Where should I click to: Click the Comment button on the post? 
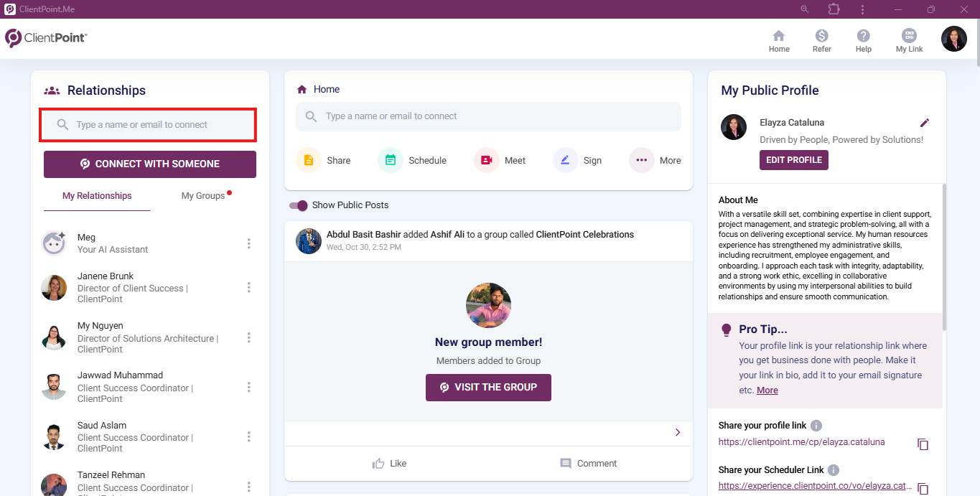tap(588, 464)
